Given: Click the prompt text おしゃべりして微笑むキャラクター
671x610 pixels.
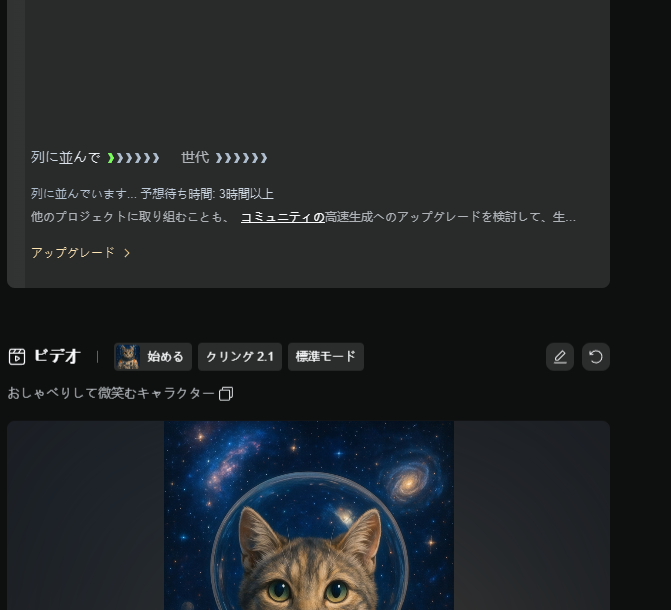Looking at the screenshot, I should [x=111, y=393].
